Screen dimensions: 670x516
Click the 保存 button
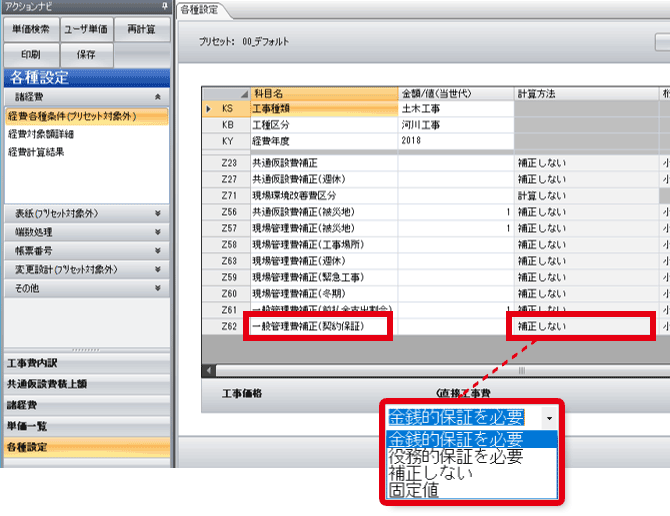click(88, 54)
